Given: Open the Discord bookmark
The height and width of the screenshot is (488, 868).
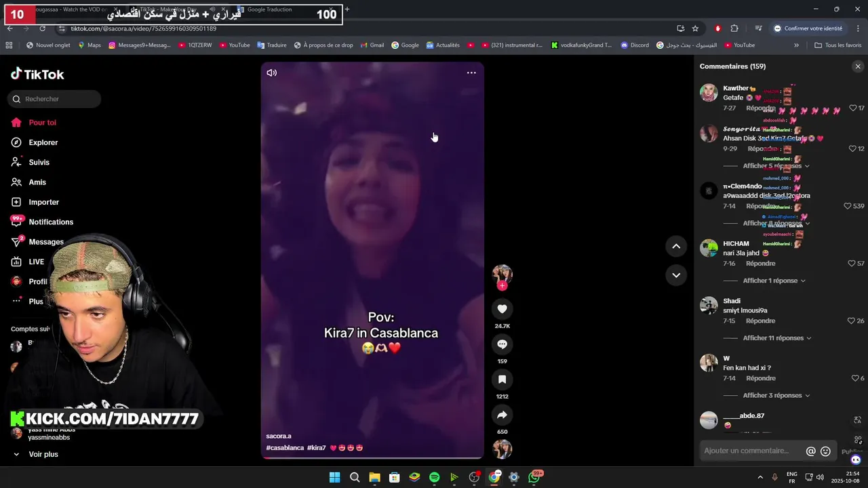Looking at the screenshot, I should 633,45.
